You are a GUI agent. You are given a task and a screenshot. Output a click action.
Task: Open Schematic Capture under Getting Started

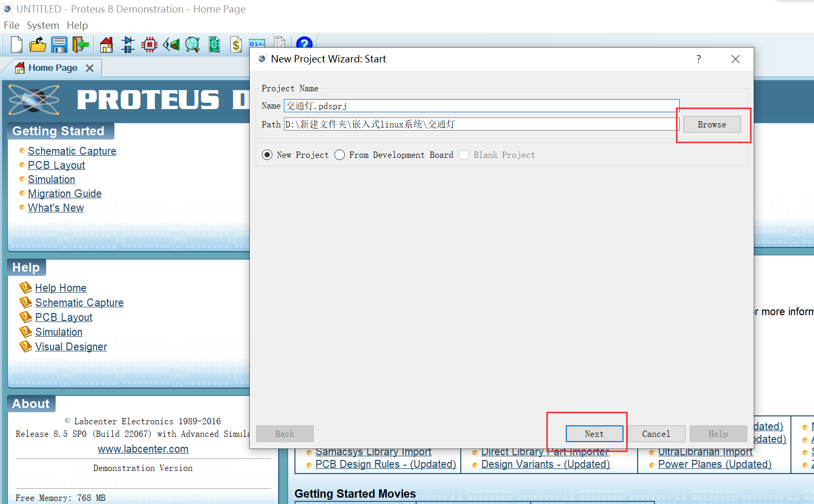point(72,151)
